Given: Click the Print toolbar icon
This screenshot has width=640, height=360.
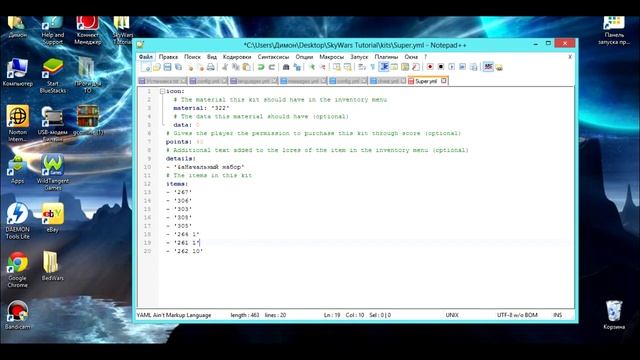Looking at the screenshot, I should point(211,67).
